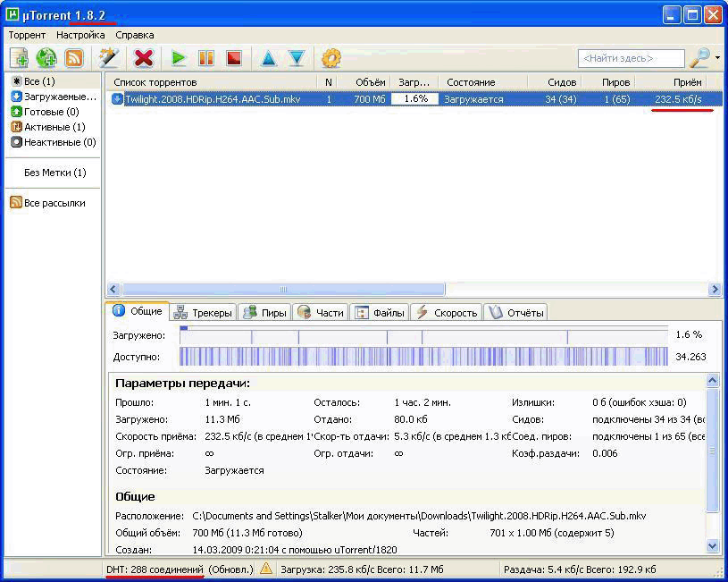Start torrent with green play icon
The width and height of the screenshot is (728, 582).
coord(179,59)
